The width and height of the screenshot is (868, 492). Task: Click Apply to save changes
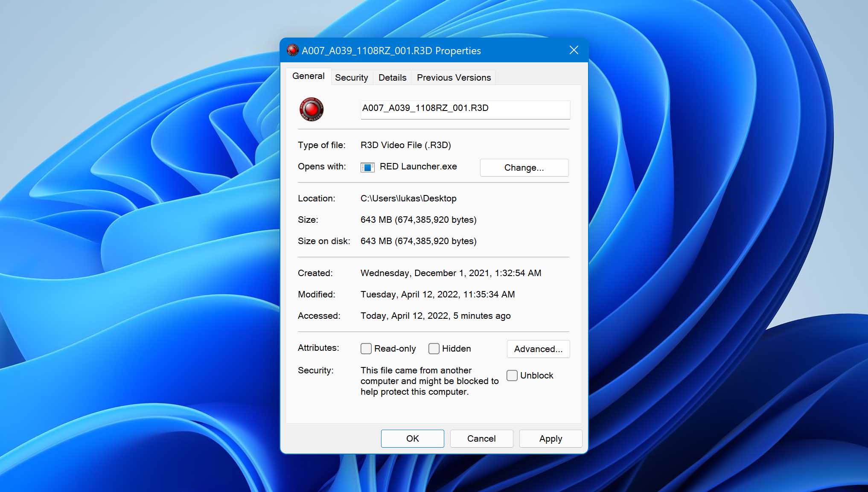tap(549, 438)
